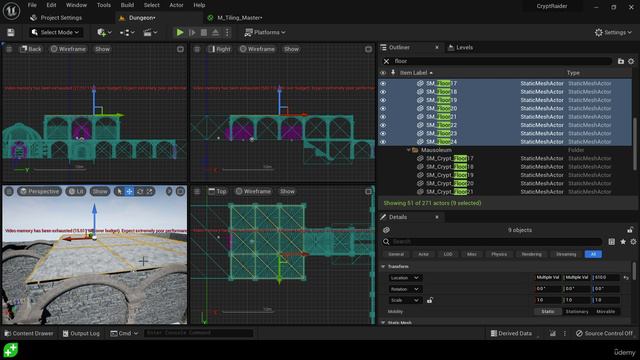Toggle visibility of SM_Floor20

tap(383, 109)
